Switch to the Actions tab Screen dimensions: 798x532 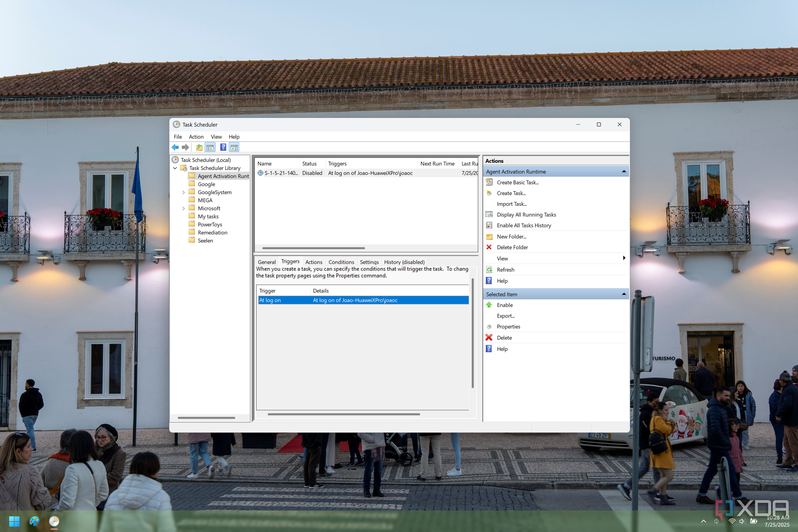pos(314,262)
